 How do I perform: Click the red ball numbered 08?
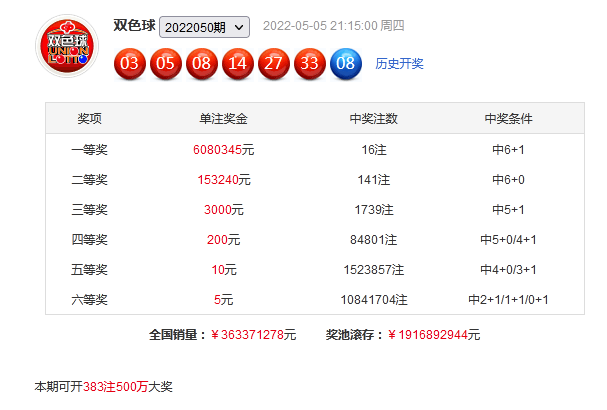tap(202, 64)
